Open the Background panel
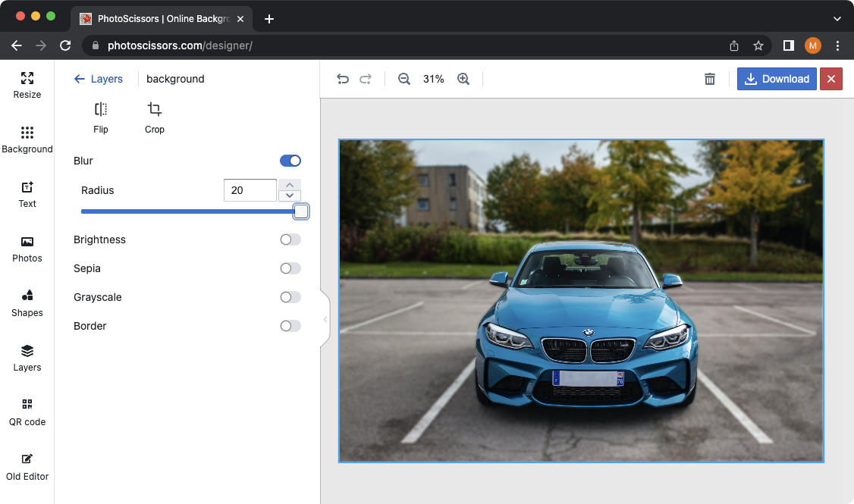This screenshot has height=504, width=854. [27, 139]
